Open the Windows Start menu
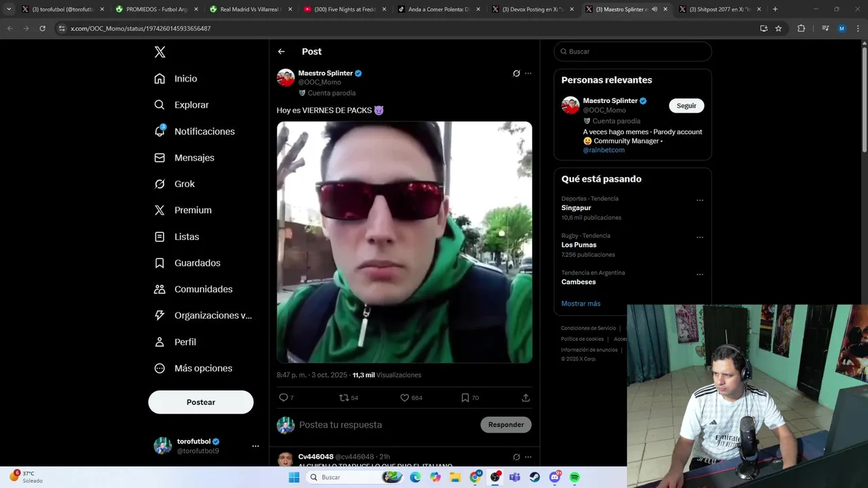Viewport: 868px width, 488px height. point(294,477)
